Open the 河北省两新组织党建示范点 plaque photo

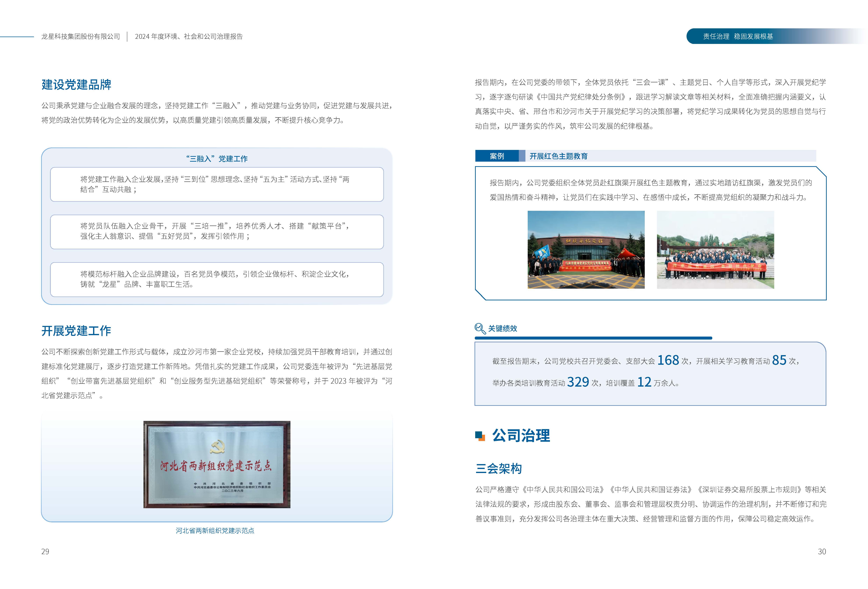point(217,465)
